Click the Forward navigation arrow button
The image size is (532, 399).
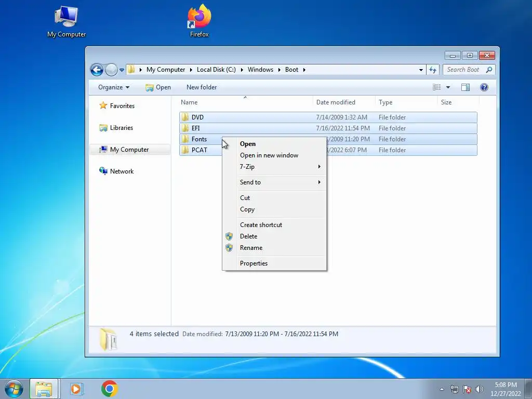[111, 70]
